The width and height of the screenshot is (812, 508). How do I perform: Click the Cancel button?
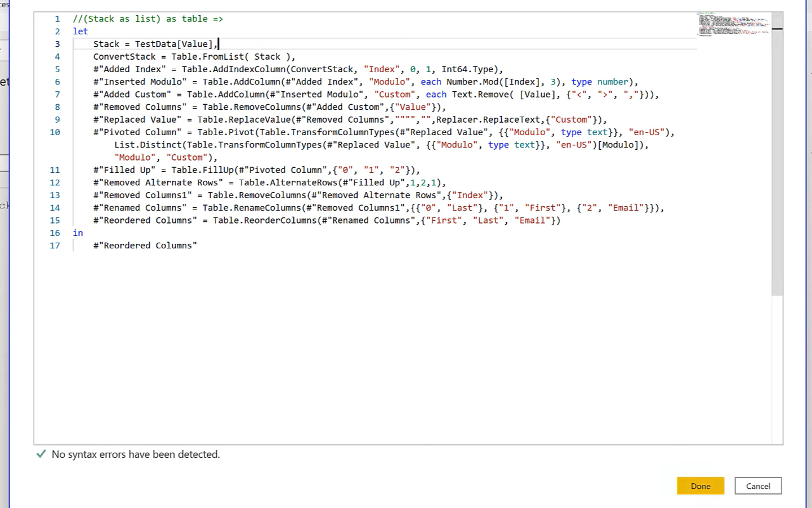coord(758,486)
